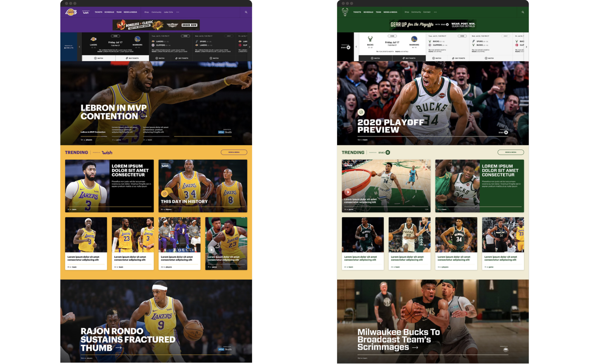Click Laker Girls link in navigation
This screenshot has width=589, height=364.
click(168, 12)
